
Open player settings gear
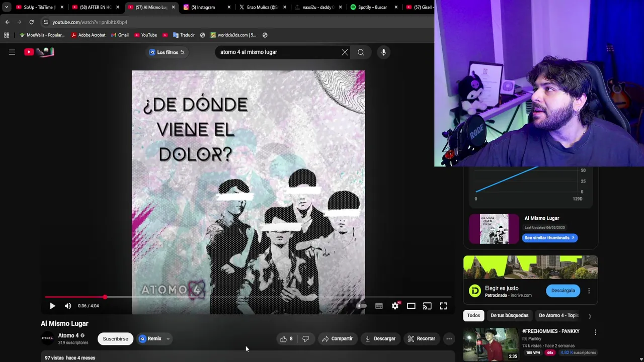(395, 306)
